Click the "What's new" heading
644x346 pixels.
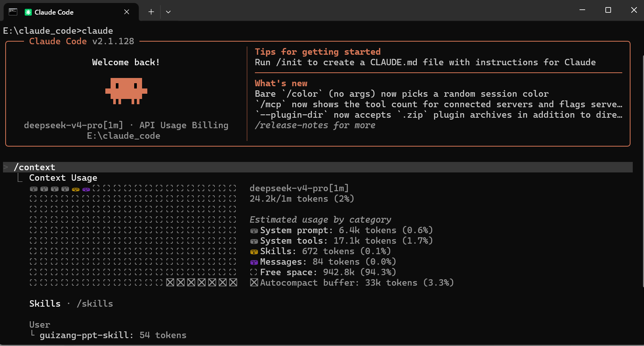coord(281,83)
